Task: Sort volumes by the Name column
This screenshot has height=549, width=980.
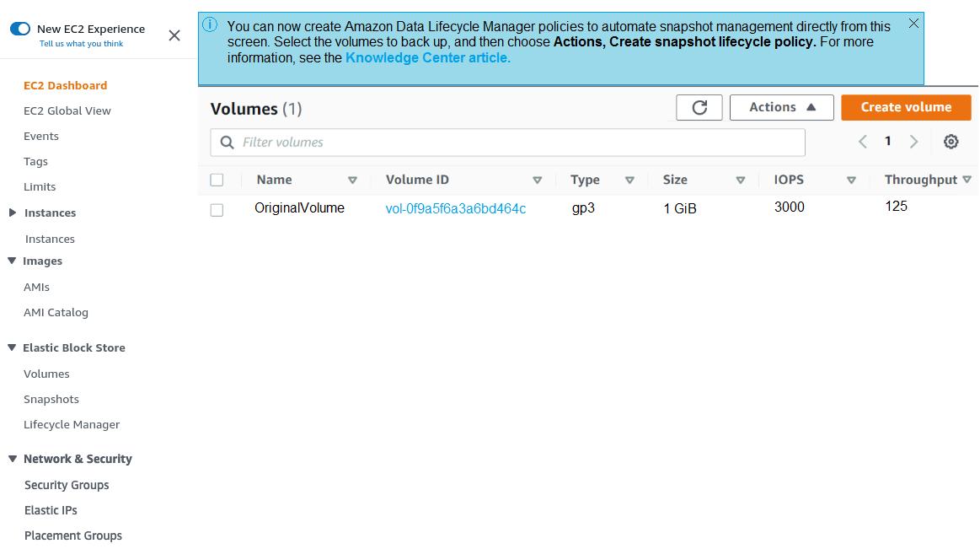Action: (x=274, y=180)
